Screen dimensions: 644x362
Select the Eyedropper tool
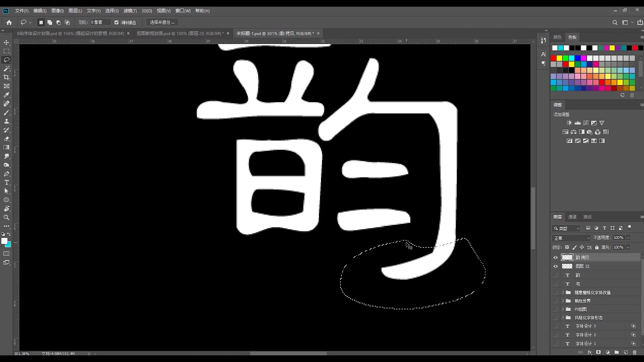tap(6, 95)
